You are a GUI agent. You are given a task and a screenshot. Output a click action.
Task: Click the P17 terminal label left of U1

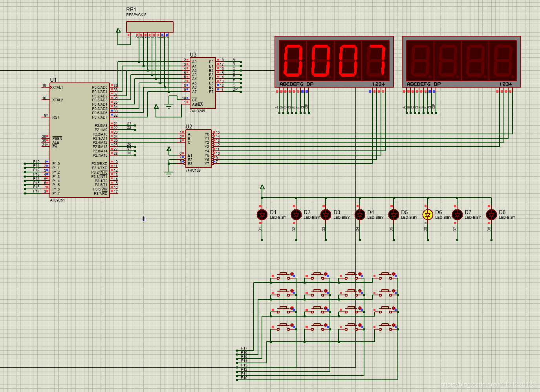36,191
